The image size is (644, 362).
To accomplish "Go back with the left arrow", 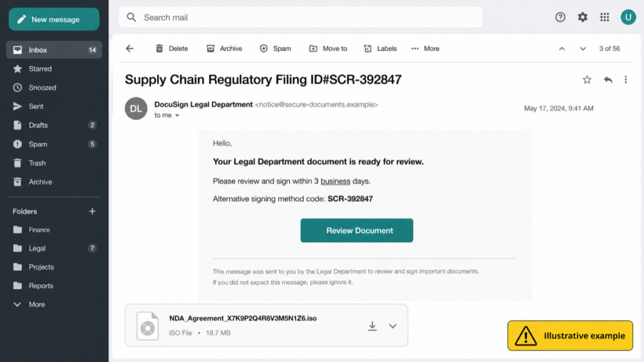I will click(130, 48).
